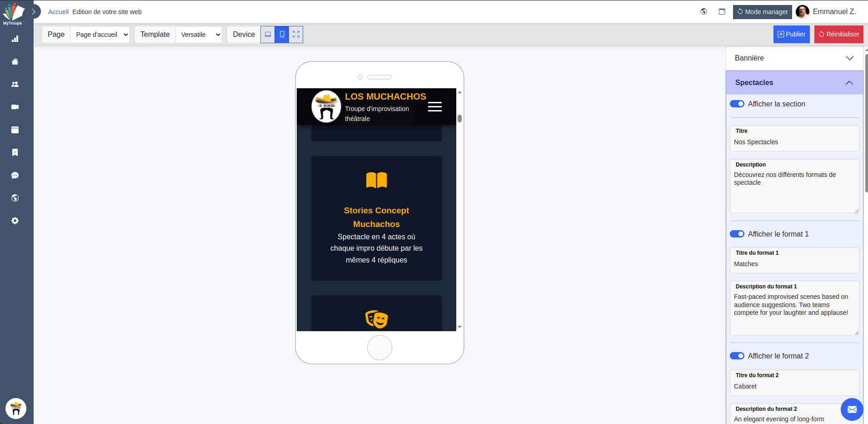This screenshot has width=868, height=424.
Task: Open the hamburger menu in the phone preview
Action: tap(435, 106)
